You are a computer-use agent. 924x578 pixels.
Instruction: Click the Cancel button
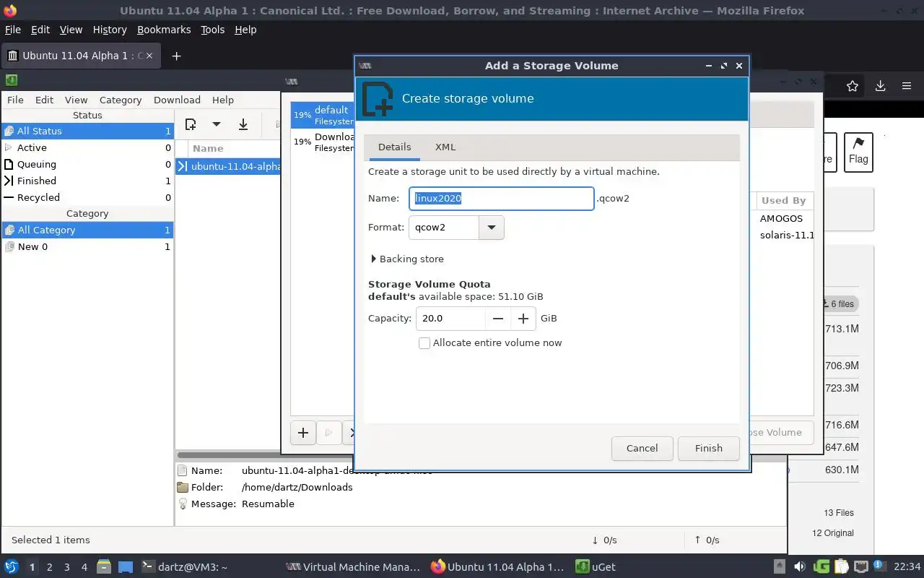coord(642,448)
